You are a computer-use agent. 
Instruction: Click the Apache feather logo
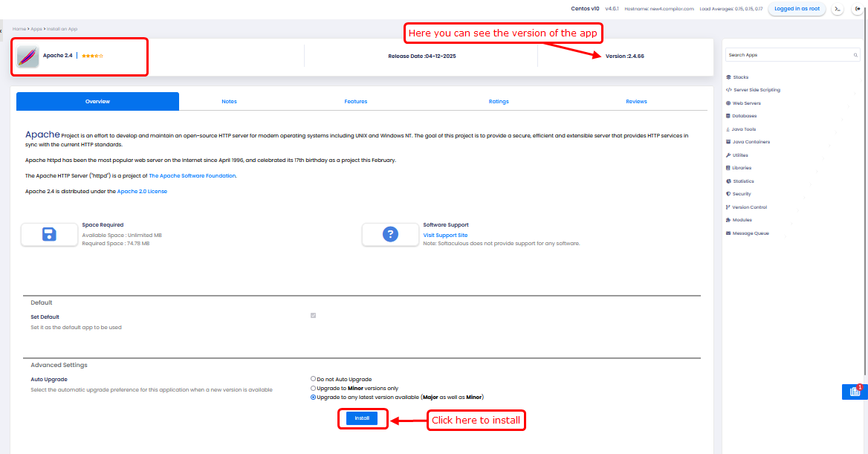coord(27,56)
